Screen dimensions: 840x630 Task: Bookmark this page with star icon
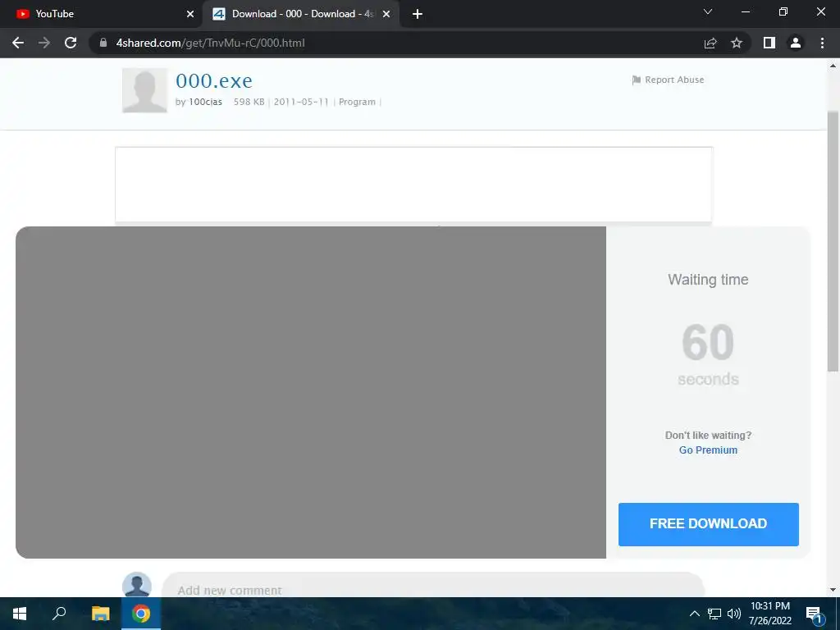(737, 43)
